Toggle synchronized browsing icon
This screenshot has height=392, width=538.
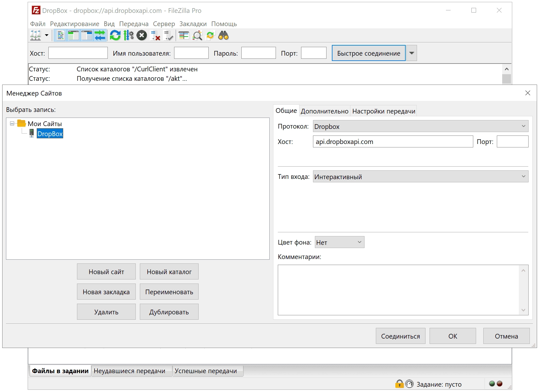[x=210, y=36]
